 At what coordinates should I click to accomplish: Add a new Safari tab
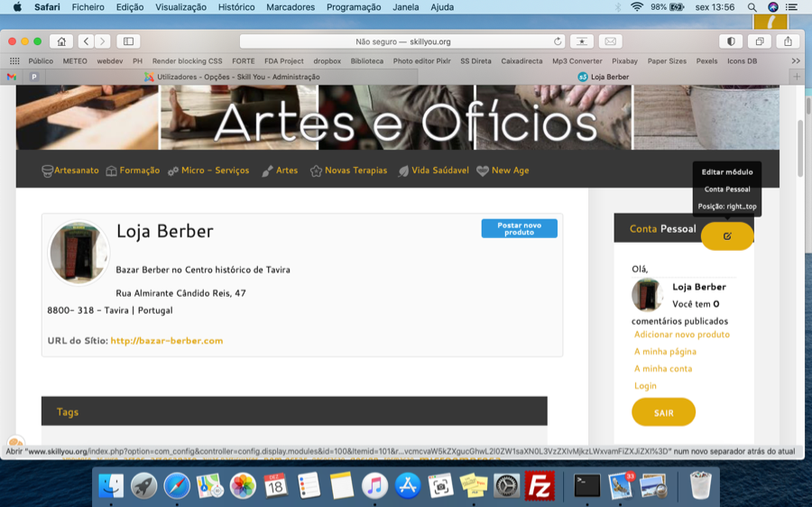coord(797,77)
